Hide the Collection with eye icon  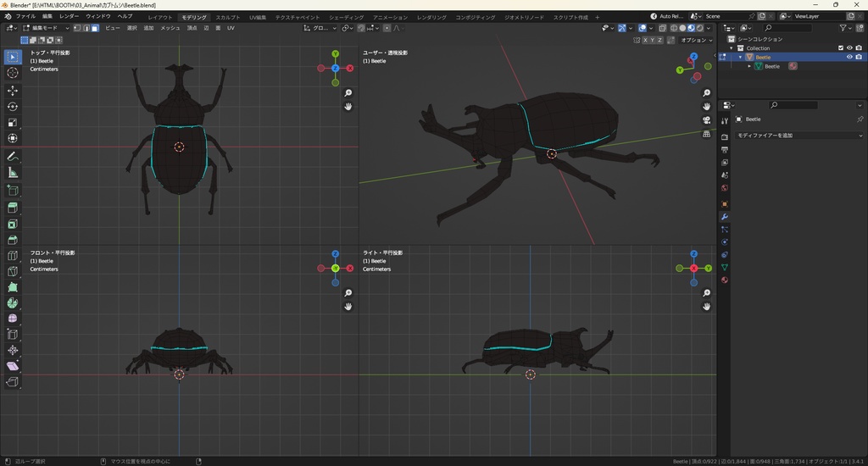pyautogui.click(x=849, y=48)
